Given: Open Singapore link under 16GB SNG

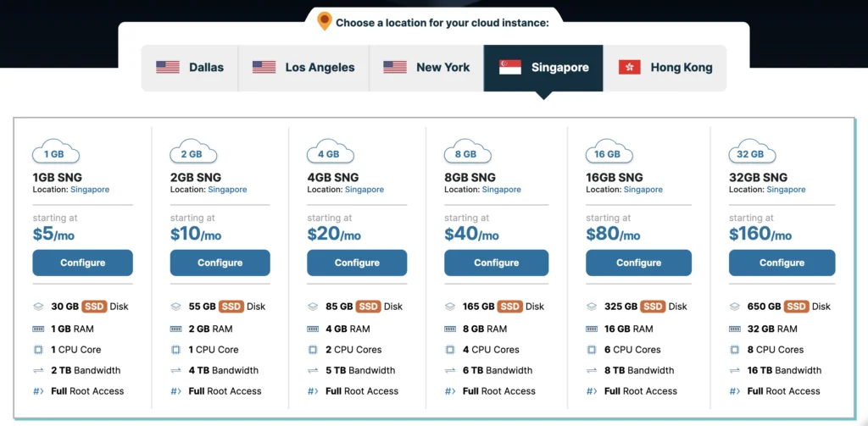Looking at the screenshot, I should click(643, 190).
